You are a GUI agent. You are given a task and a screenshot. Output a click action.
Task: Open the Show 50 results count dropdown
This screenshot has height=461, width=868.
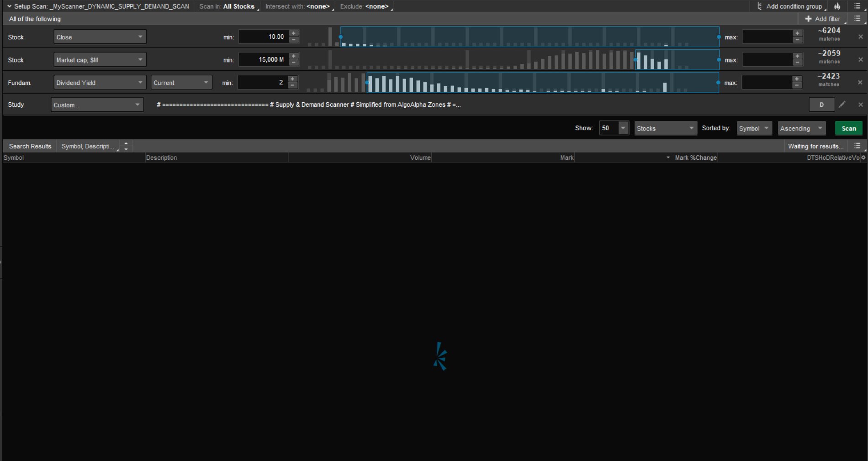point(623,128)
